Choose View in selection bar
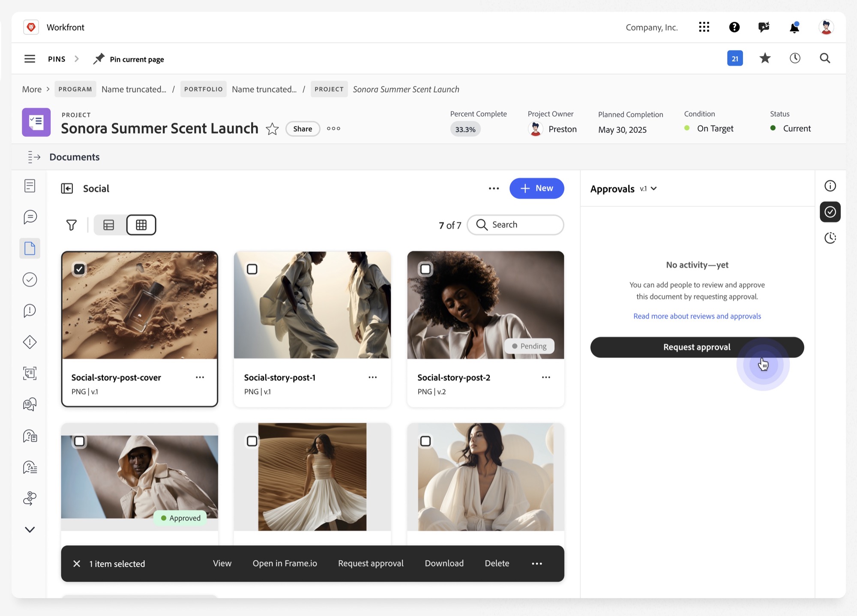Screen dimensions: 857x616 (222, 563)
